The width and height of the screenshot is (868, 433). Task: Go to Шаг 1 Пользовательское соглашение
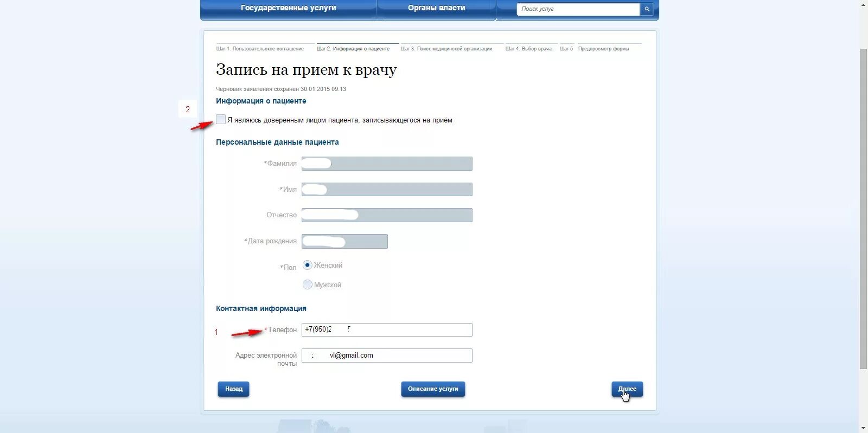260,49
